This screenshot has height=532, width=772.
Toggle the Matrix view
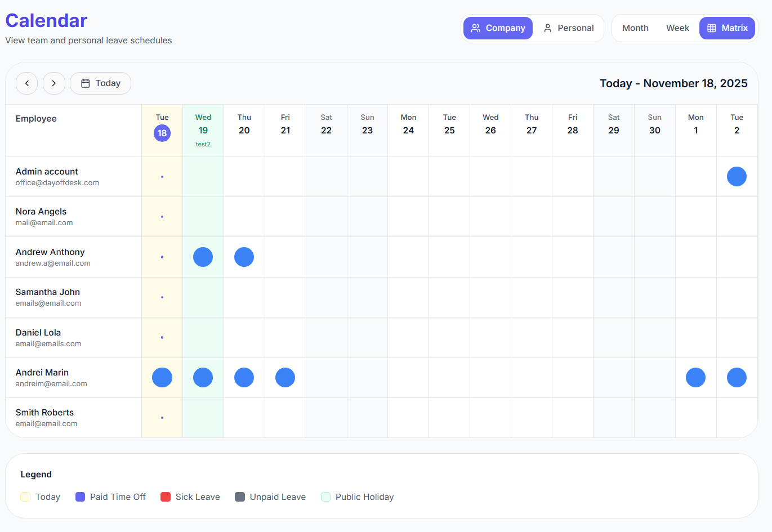click(x=727, y=28)
